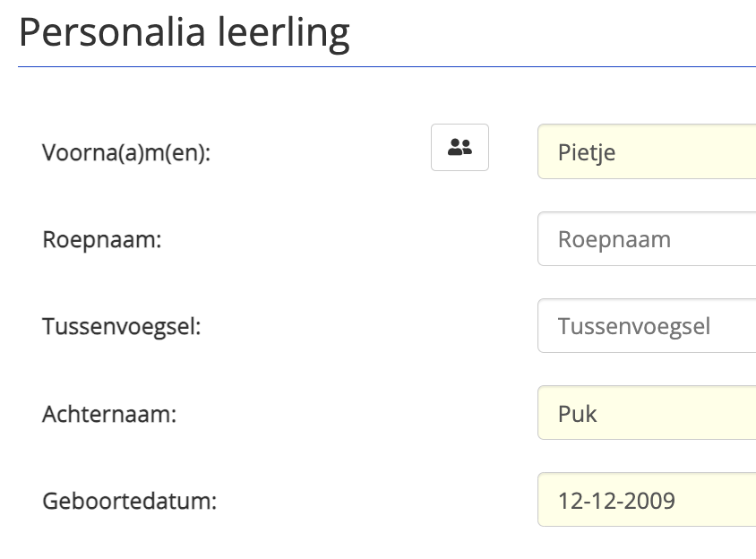Click the grey Tussenvoegsel placeholder text
The image size is (756, 559).
[x=634, y=326]
